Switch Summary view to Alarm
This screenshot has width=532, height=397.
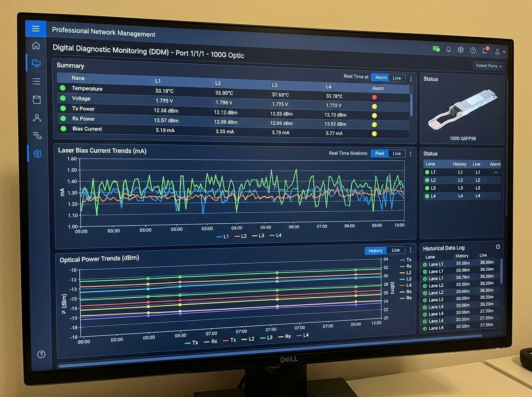click(x=381, y=78)
